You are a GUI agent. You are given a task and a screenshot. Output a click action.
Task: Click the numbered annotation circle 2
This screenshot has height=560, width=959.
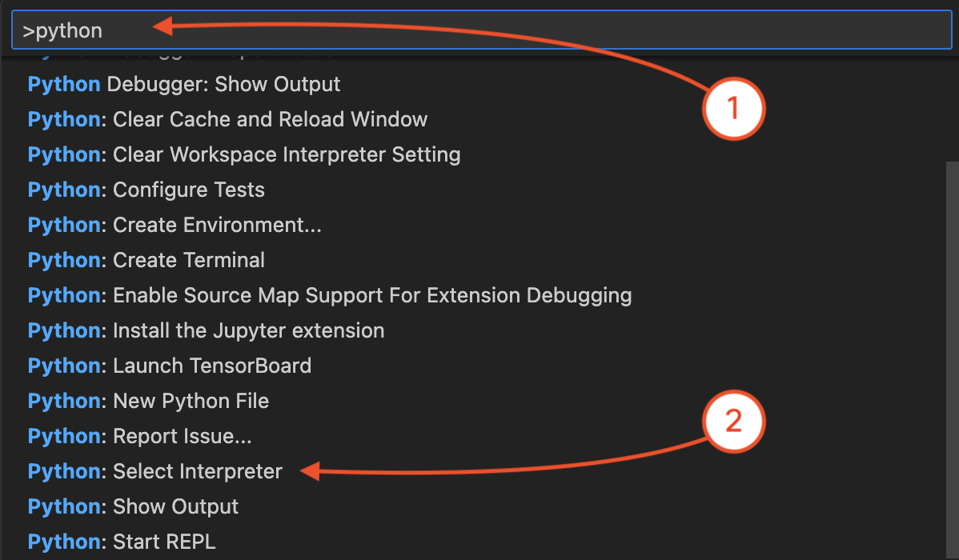coord(734,422)
